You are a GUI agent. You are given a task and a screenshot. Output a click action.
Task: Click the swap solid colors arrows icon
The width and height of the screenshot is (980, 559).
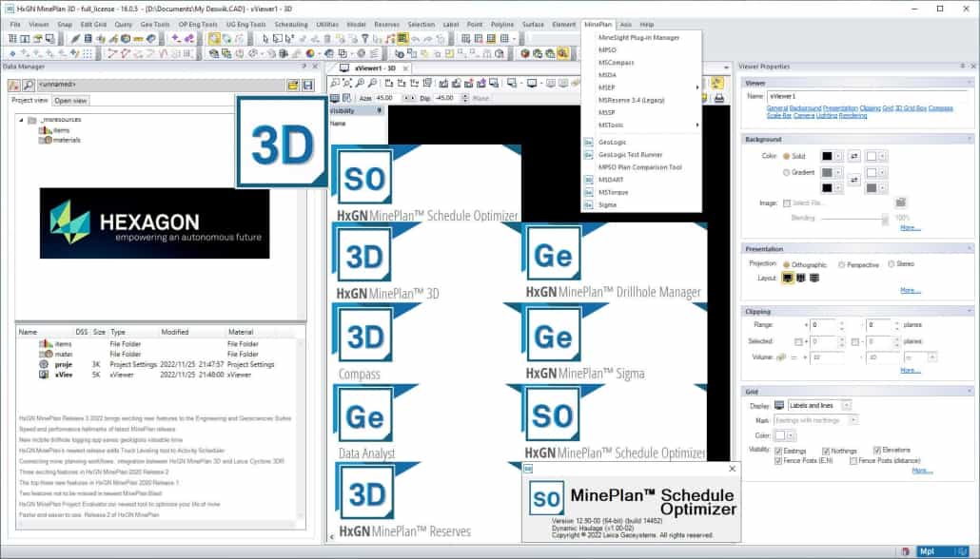click(x=853, y=156)
